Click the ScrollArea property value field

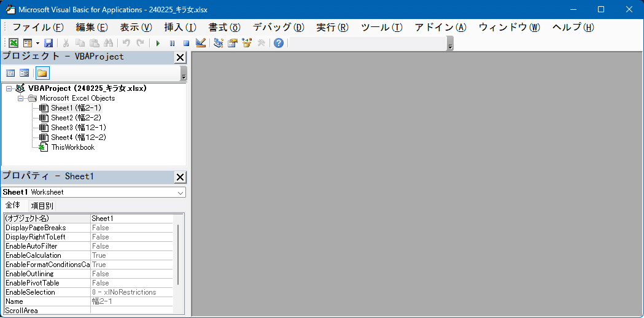(131, 311)
